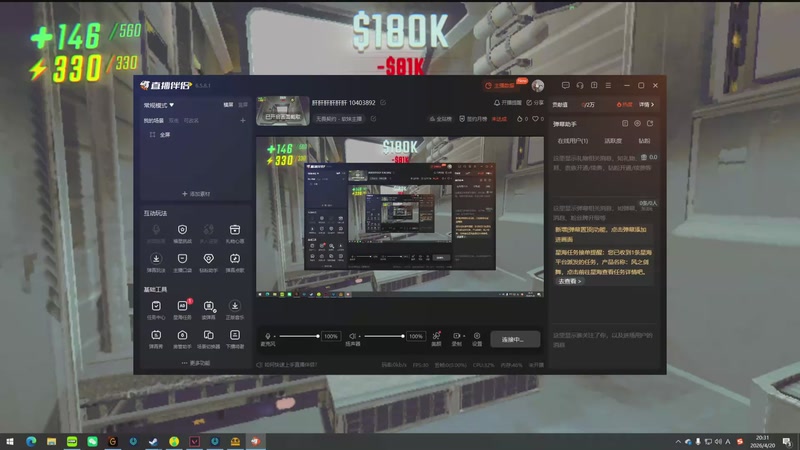The height and width of the screenshot is (450, 800).
Task: Open the 弹幕点歌 song request icon
Action: (235, 259)
